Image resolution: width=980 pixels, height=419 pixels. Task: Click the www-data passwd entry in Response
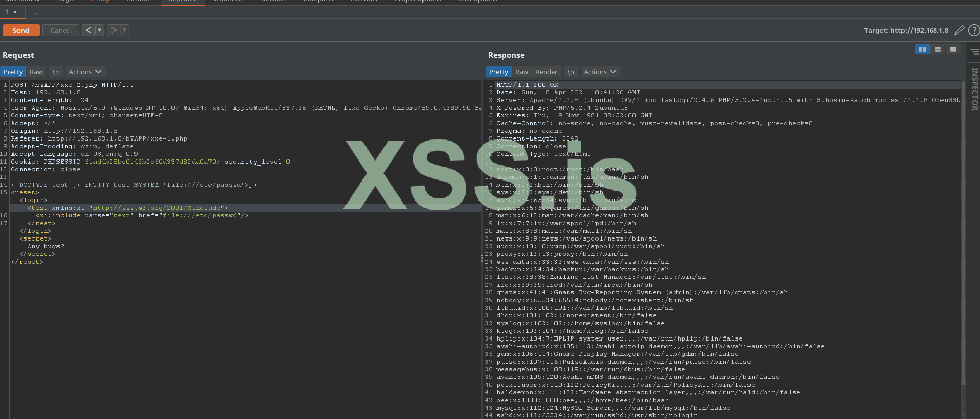[583, 262]
